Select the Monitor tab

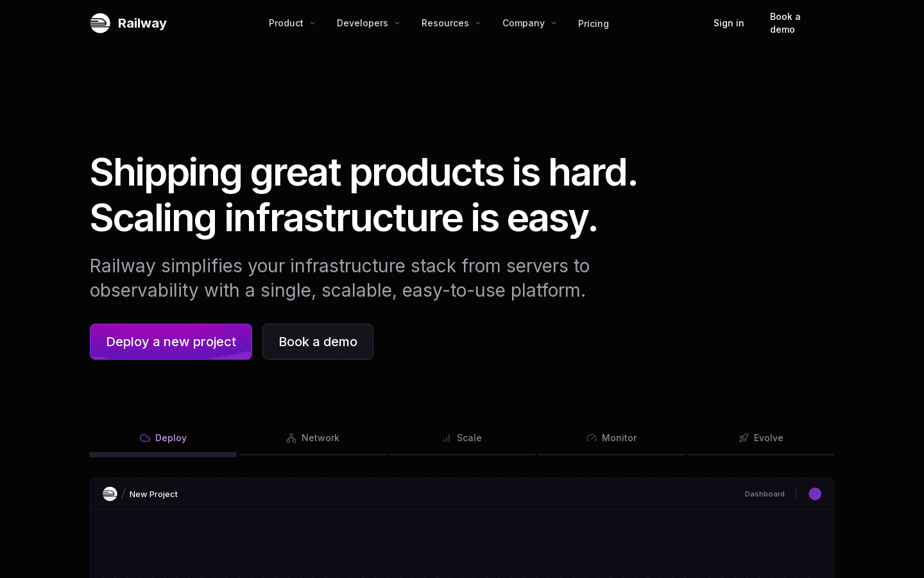pyautogui.click(x=612, y=438)
